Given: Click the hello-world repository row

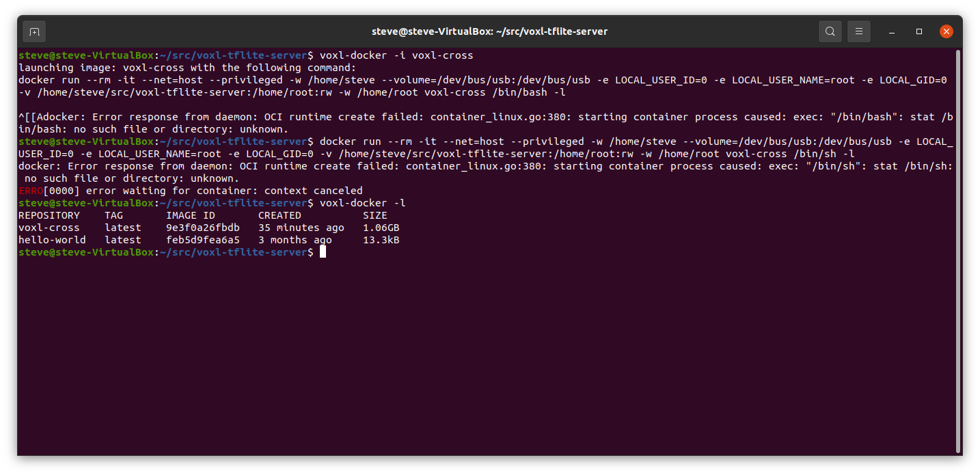Looking at the screenshot, I should (x=209, y=240).
